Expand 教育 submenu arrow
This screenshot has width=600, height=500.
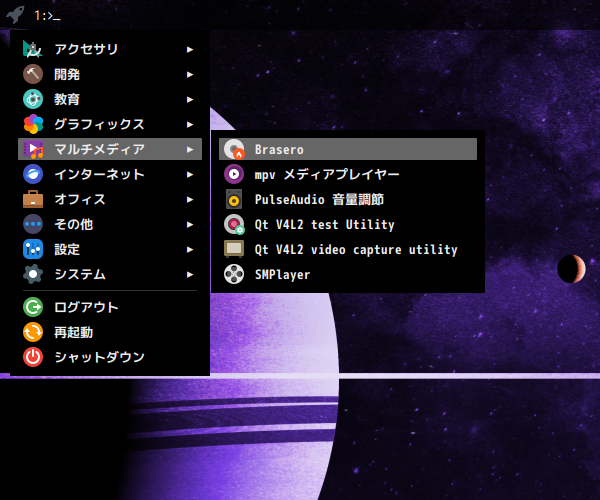190,99
